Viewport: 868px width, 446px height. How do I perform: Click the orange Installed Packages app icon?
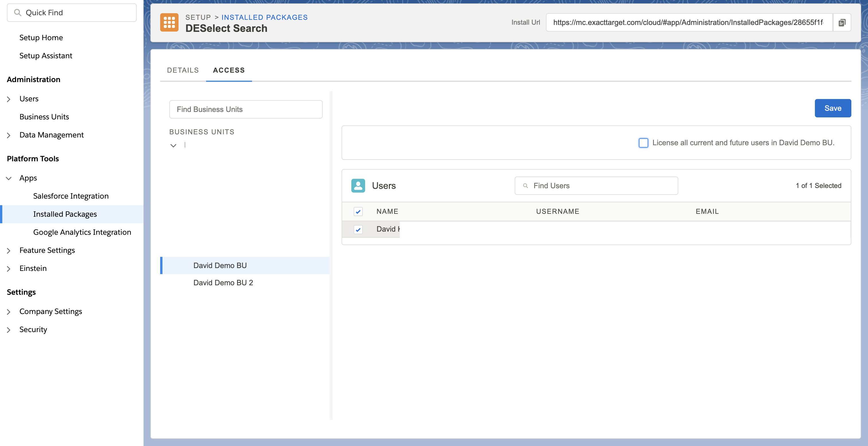coord(169,23)
